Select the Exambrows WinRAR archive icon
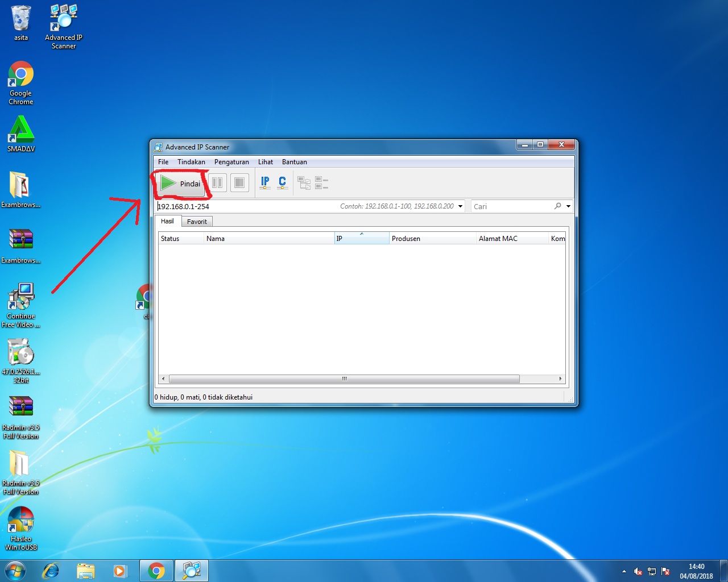Screen dimensions: 728x582 (x=21, y=245)
